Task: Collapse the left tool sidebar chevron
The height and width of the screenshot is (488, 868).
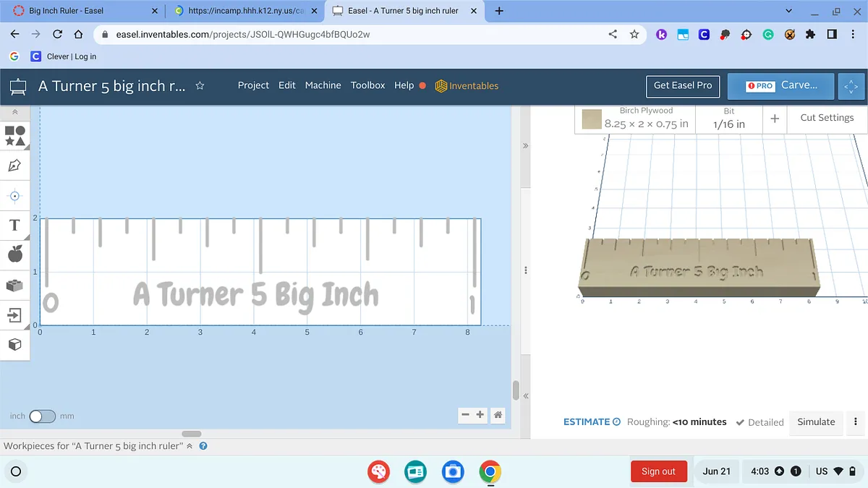Action: pos(14,112)
